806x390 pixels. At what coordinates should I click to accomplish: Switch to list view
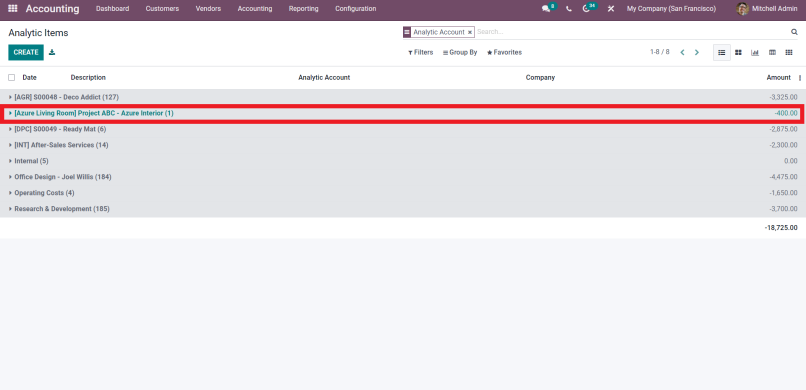click(x=722, y=52)
